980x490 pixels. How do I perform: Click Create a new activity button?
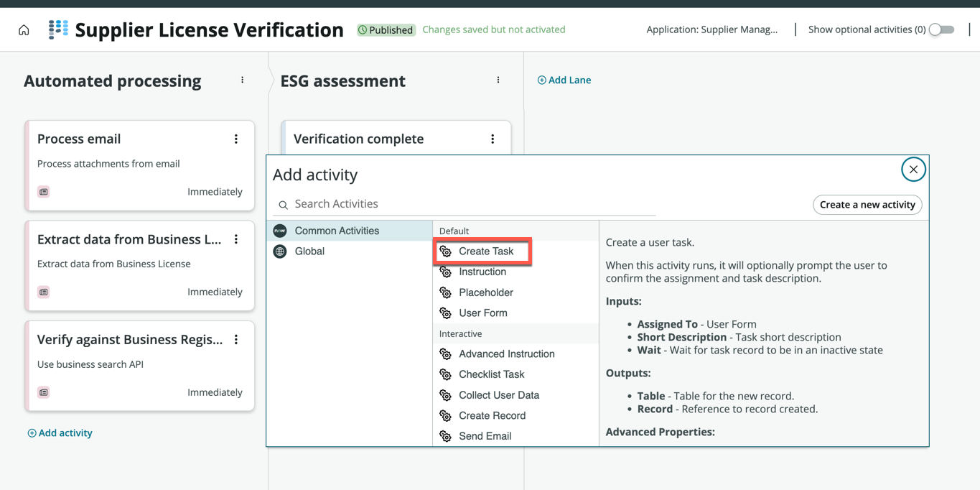[867, 205]
